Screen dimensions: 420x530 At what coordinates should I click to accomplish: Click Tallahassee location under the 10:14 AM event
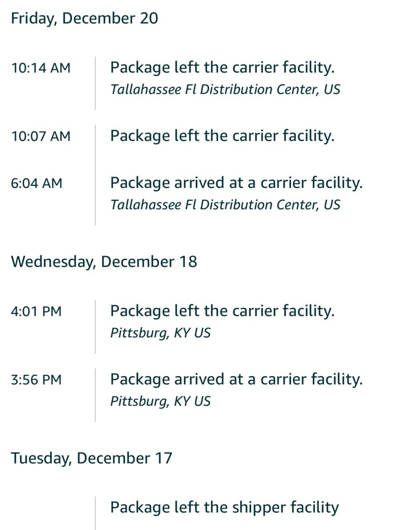tap(225, 90)
